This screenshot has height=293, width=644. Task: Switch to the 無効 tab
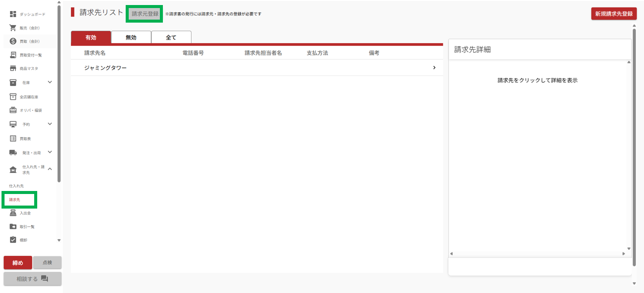click(131, 38)
